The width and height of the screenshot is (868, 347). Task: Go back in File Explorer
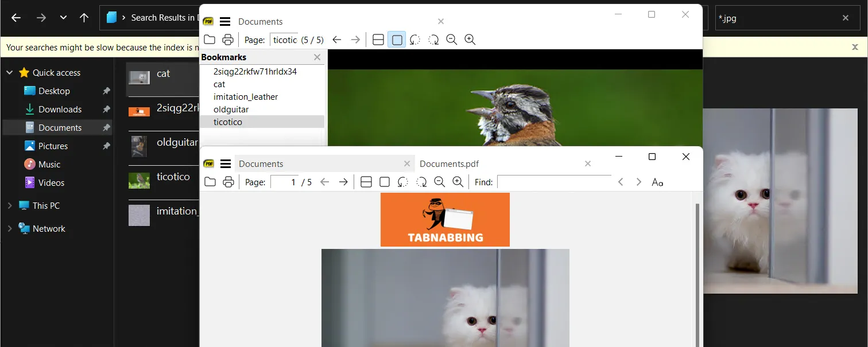click(16, 18)
